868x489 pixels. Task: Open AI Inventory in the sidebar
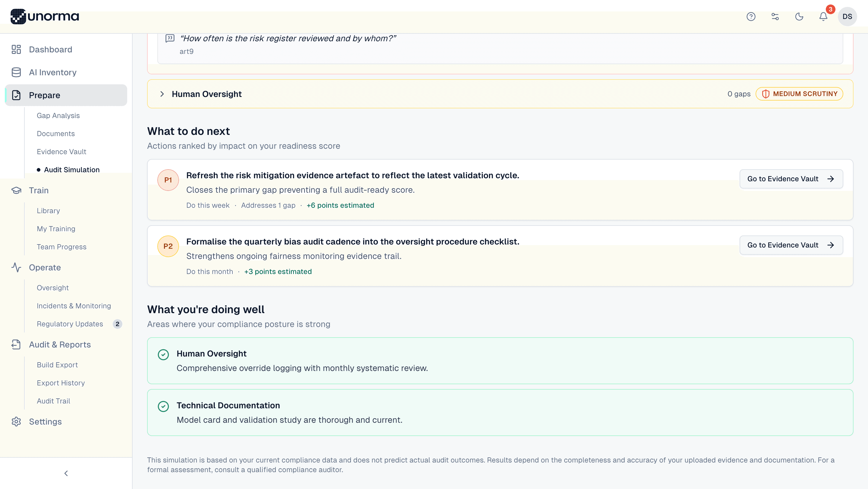(x=66, y=72)
